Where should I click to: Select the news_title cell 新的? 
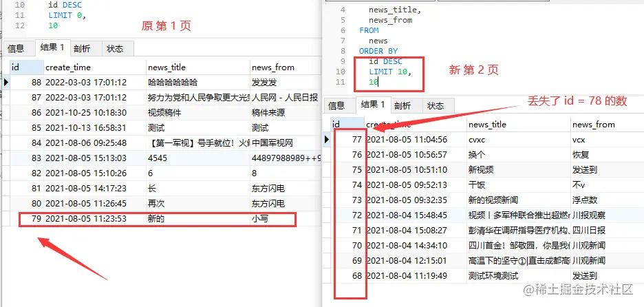point(198,219)
